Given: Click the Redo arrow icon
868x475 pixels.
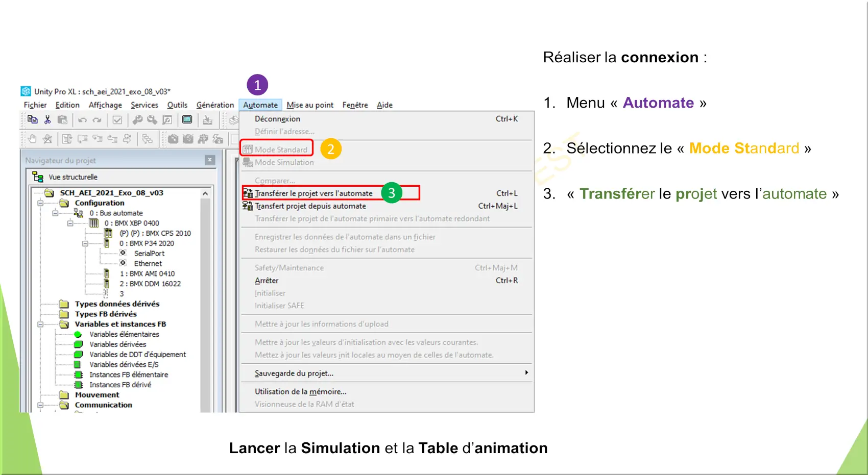Looking at the screenshot, I should point(97,120).
